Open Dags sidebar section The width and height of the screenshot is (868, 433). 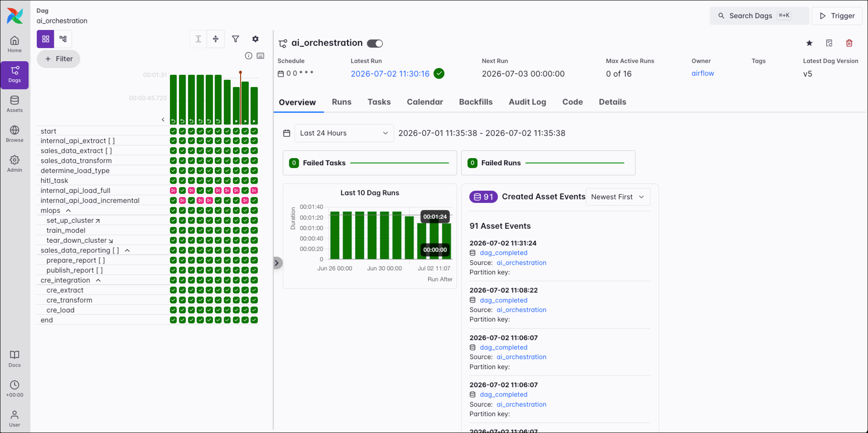click(15, 75)
